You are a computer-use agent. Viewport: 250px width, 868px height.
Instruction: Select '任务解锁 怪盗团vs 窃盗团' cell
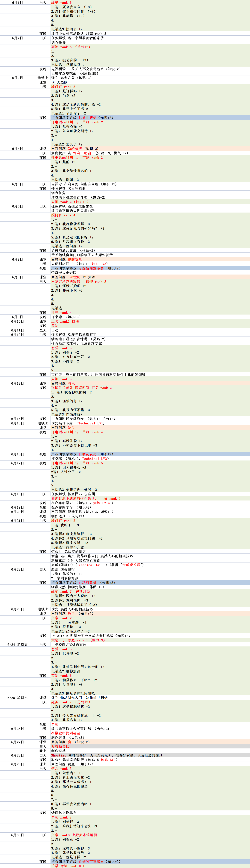click(150, 494)
